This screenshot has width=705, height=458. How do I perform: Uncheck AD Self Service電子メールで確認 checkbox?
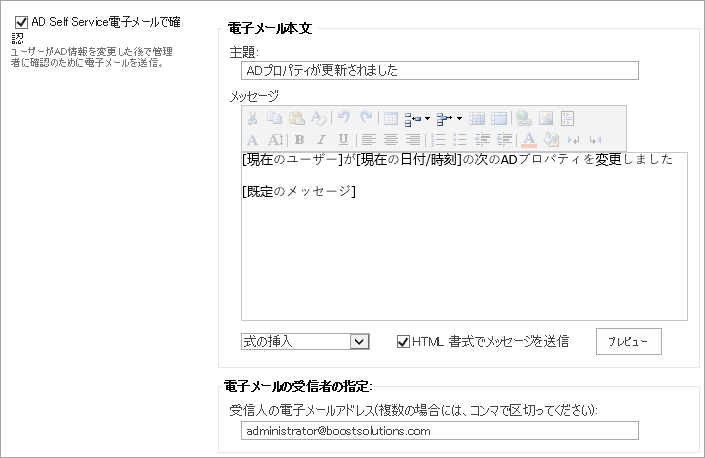pyautogui.click(x=21, y=22)
